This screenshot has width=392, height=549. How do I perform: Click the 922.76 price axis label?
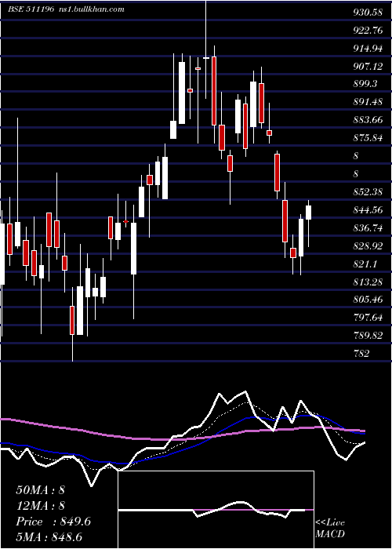[x=368, y=31]
